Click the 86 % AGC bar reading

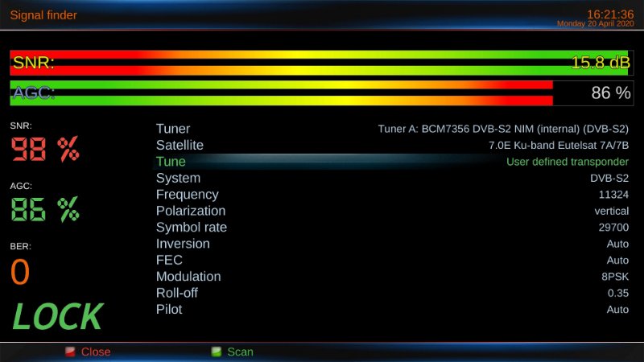(x=611, y=93)
